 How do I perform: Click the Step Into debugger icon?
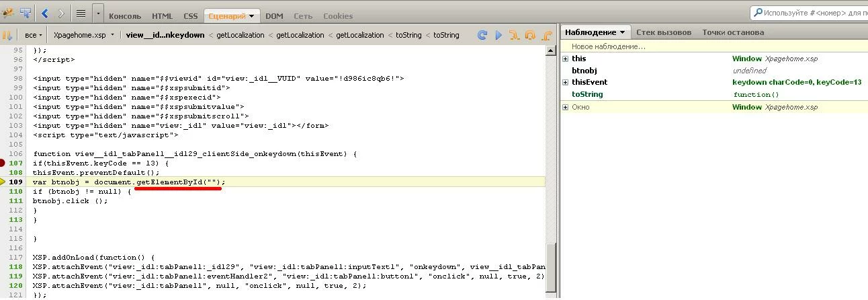514,35
